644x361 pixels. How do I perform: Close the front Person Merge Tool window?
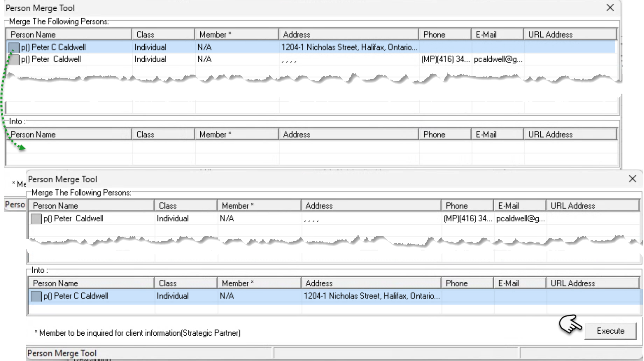(x=632, y=179)
